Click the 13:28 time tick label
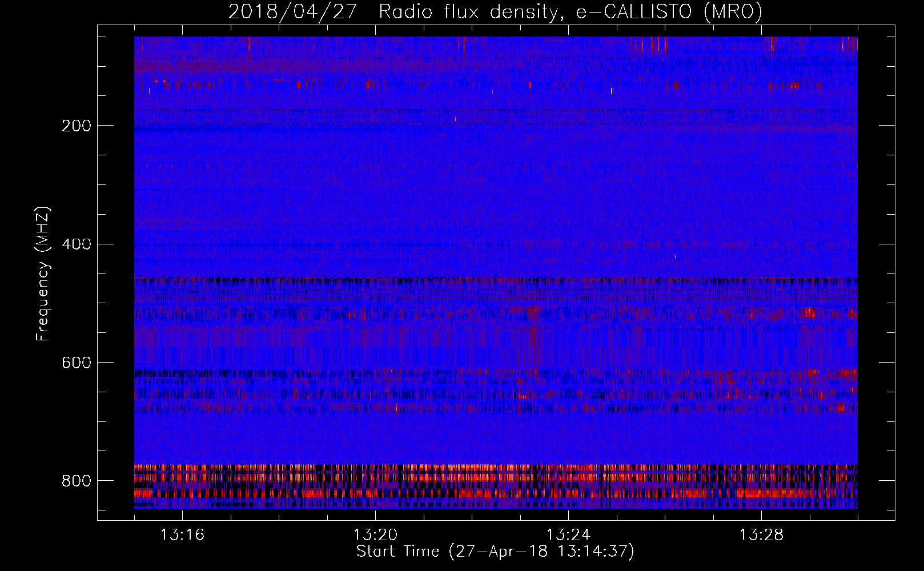The height and width of the screenshot is (571, 924). [x=761, y=535]
